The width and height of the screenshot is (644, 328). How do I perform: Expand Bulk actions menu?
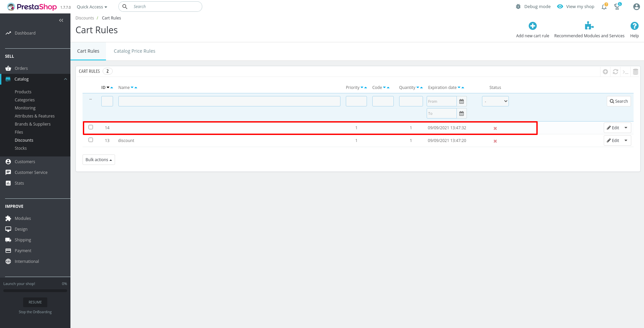(x=98, y=159)
